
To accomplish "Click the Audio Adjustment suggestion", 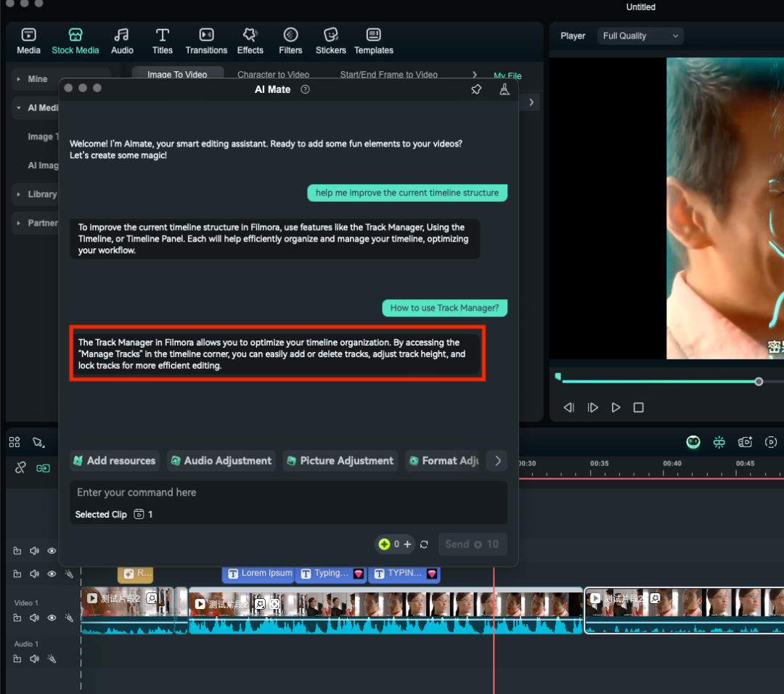I will point(221,460).
